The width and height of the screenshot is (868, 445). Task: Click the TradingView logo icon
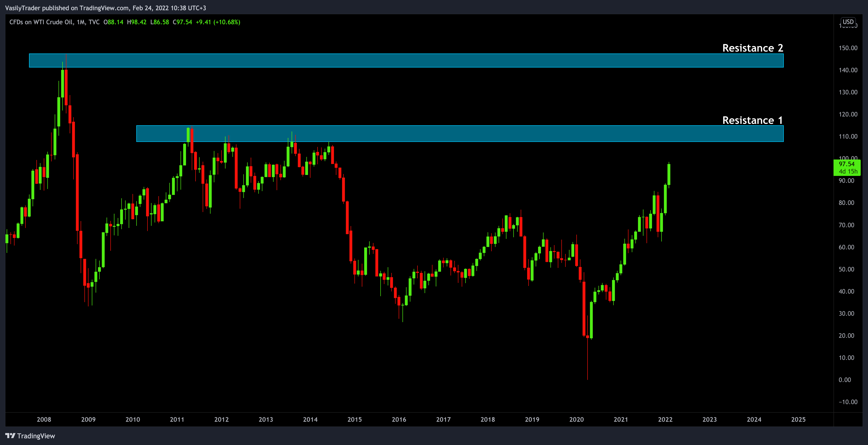10,435
